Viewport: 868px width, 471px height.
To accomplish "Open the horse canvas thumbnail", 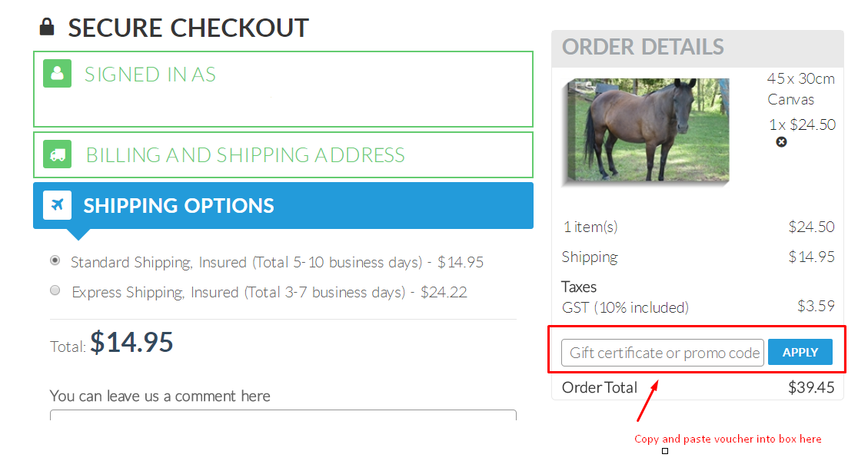I will [646, 131].
